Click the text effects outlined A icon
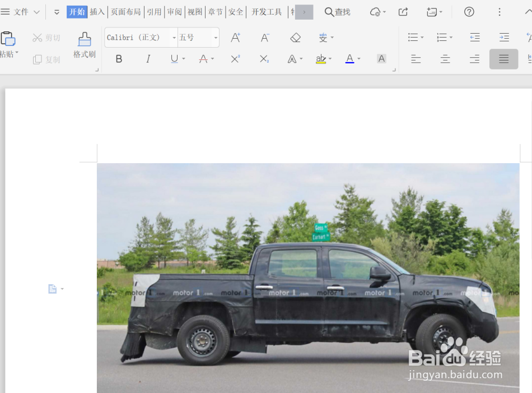532x393 pixels. pyautogui.click(x=292, y=59)
